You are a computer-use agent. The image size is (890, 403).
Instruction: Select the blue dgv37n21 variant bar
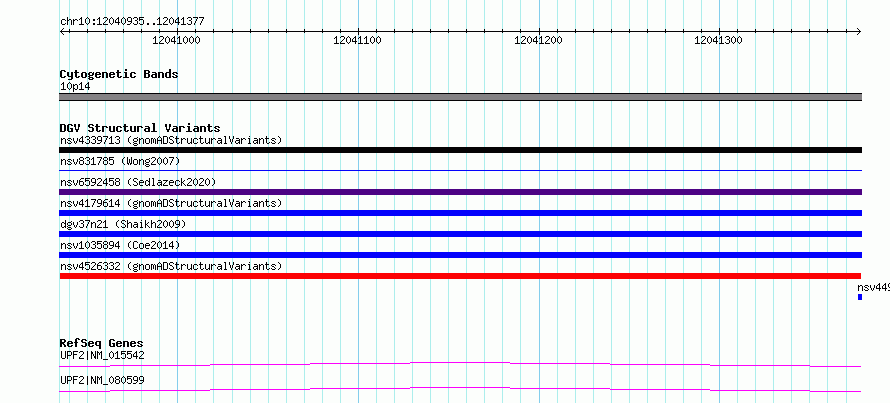461,234
